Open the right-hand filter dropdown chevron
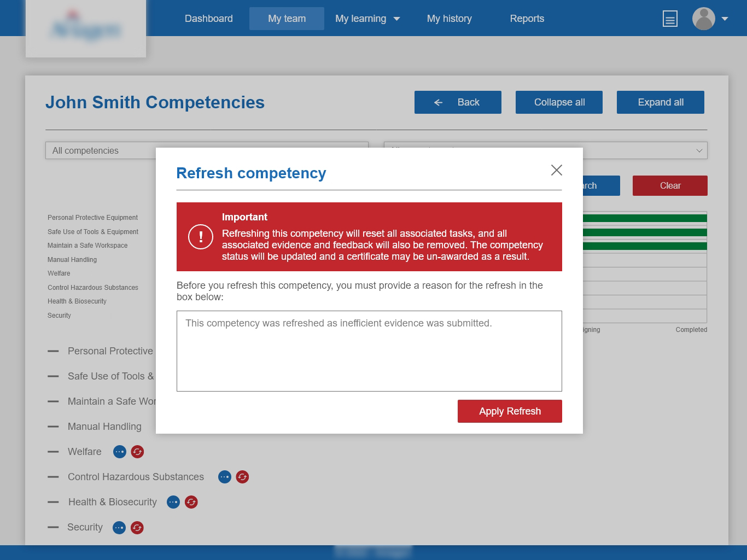747x560 pixels. tap(699, 150)
